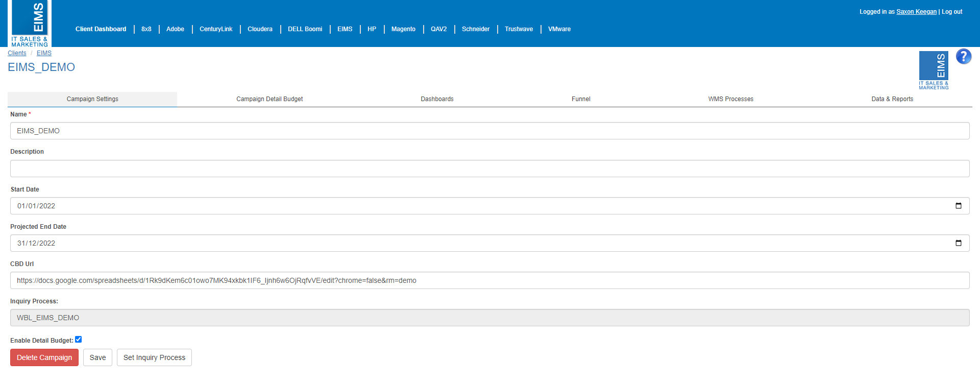Click the Projected End Date field showing 31/12/2022
The width and height of the screenshot is (980, 384).
(x=489, y=243)
